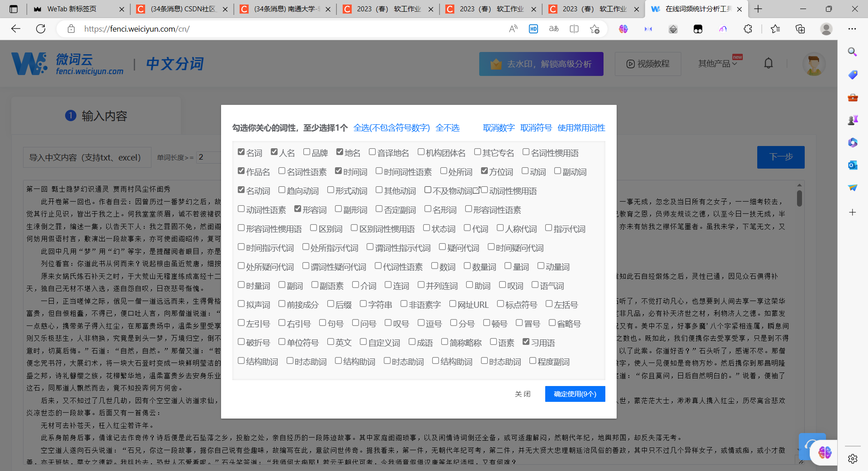Click the 单词长度 number input
This screenshot has height=471, width=868.
(209, 157)
